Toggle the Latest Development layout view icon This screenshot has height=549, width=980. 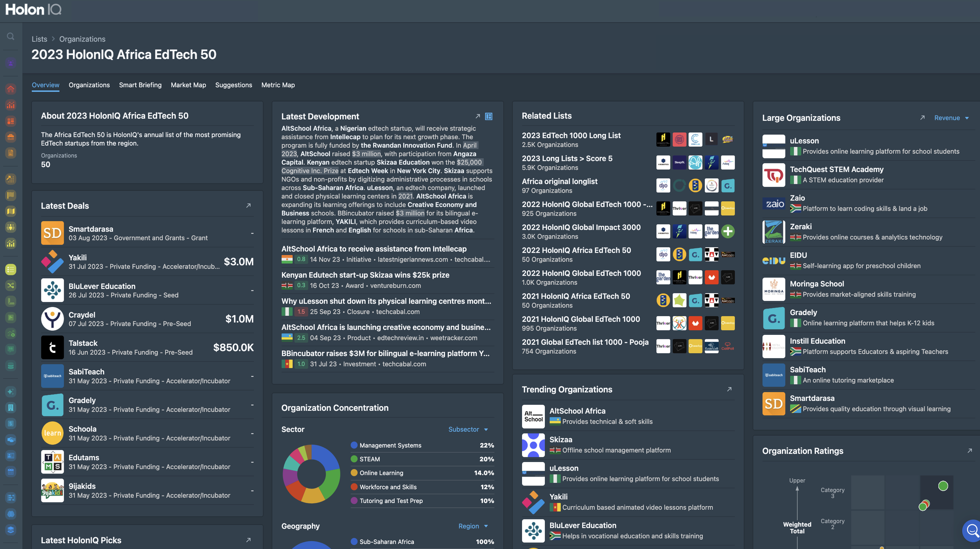point(489,116)
